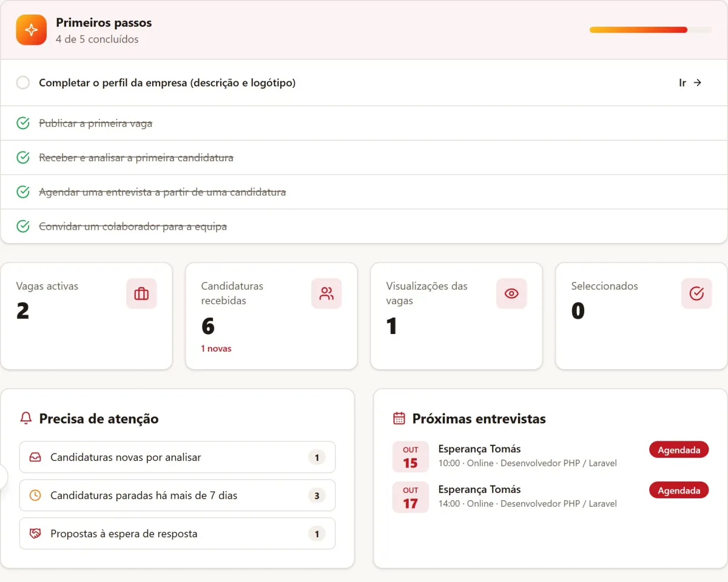Toggle the check for Receber e analisar candidatura
728x582 pixels.
click(x=23, y=158)
